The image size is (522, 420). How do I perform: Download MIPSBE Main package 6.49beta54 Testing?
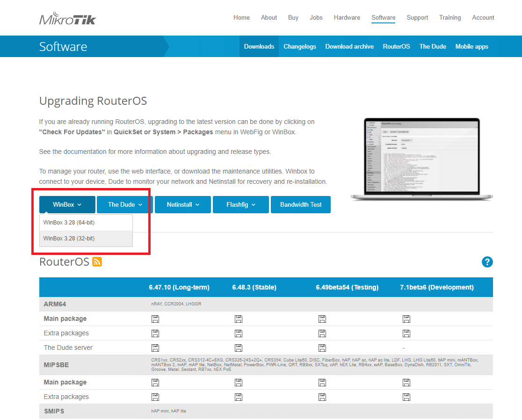coord(322,383)
